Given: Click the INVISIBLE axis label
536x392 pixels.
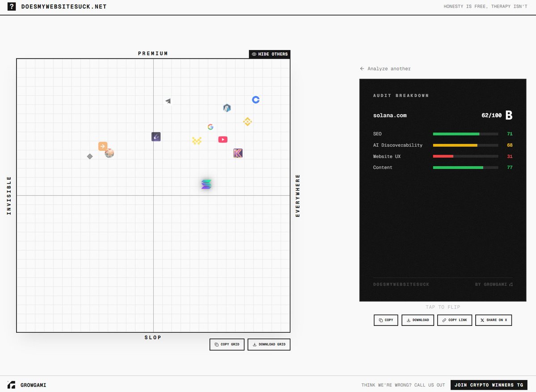Looking at the screenshot, I should (9, 196).
